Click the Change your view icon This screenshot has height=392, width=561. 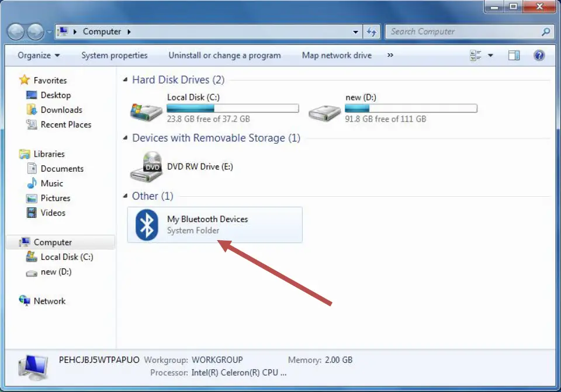476,55
